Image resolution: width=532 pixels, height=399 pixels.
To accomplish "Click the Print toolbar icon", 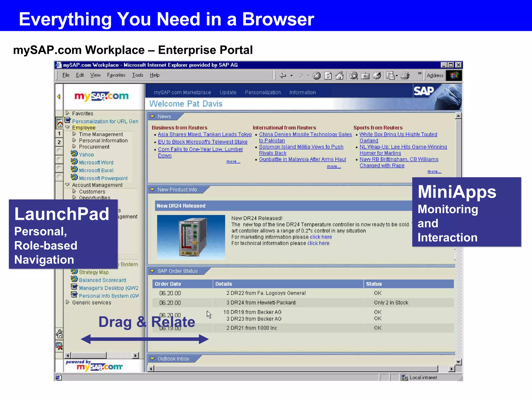I will (x=405, y=76).
